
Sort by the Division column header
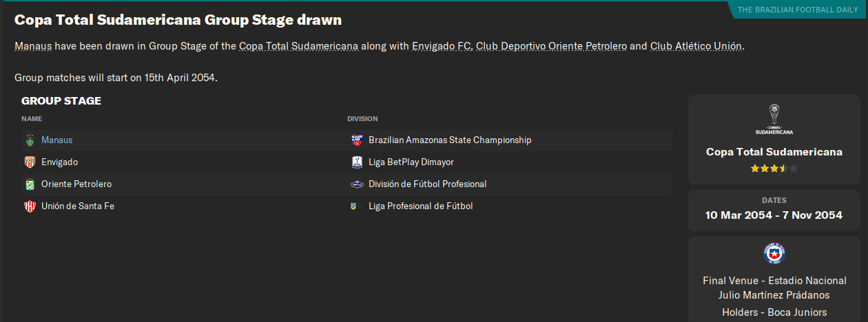(362, 118)
